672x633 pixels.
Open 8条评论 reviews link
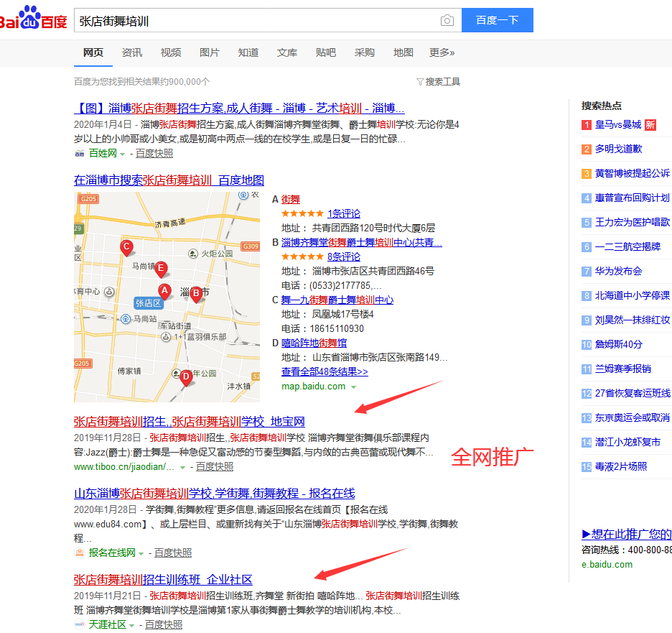(x=344, y=257)
